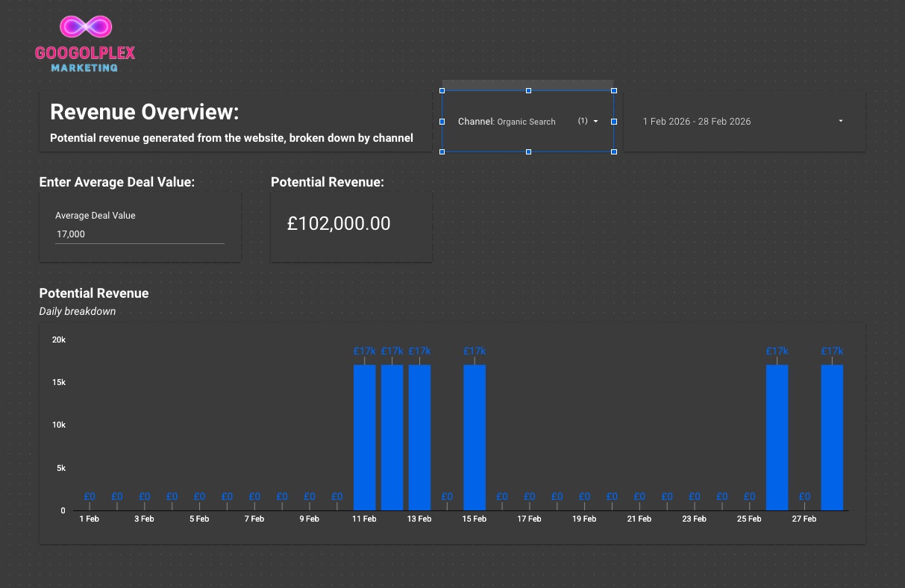Image resolution: width=905 pixels, height=588 pixels.
Task: Click the 1 Feb 2026 - 28 Feb 2026 text
Action: [697, 121]
